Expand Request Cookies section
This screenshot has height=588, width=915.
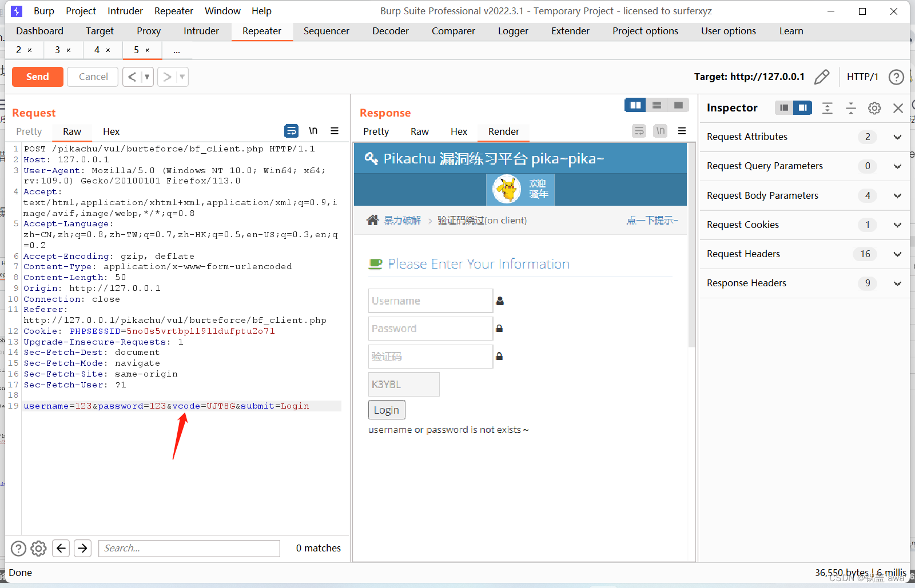click(x=897, y=225)
